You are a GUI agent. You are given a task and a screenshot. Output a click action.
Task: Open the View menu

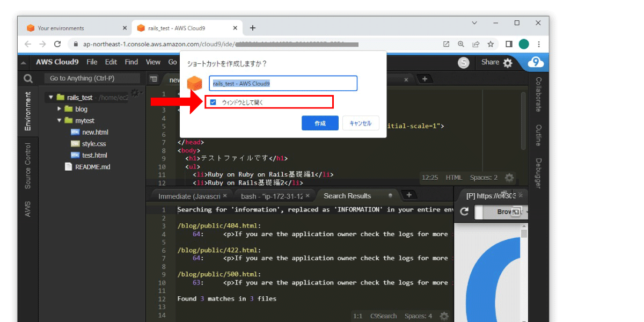pos(153,62)
